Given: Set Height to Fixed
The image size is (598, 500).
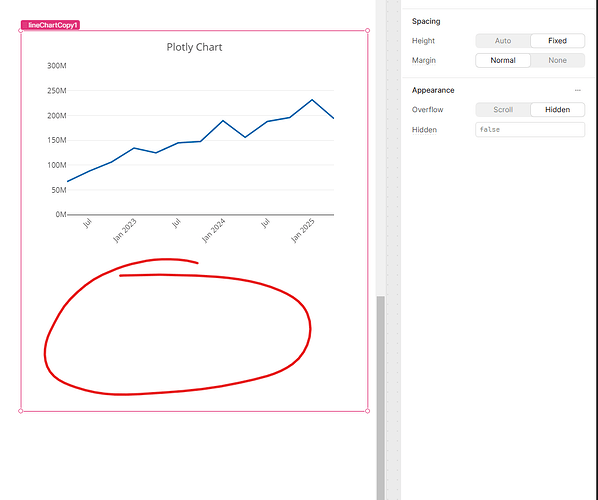Looking at the screenshot, I should tap(557, 41).
